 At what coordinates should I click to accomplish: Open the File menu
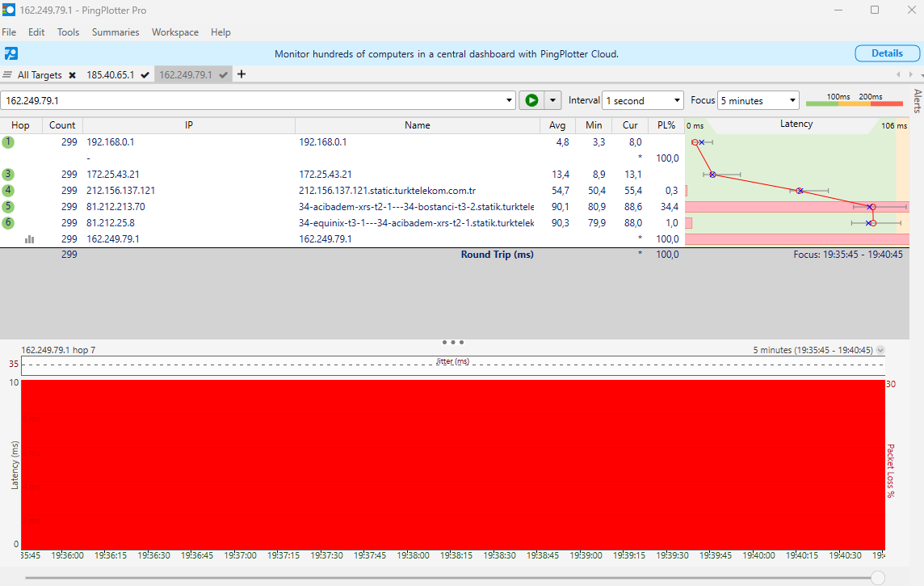pos(9,32)
